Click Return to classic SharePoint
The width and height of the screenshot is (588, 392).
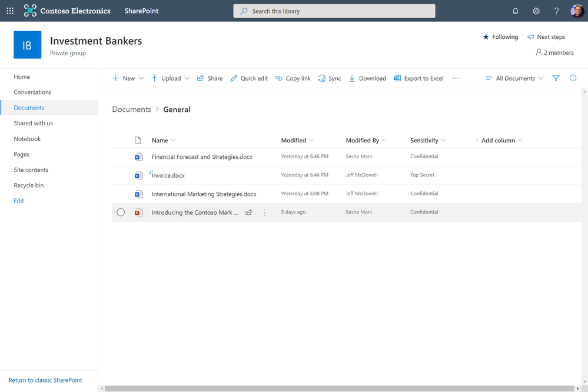[45, 380]
